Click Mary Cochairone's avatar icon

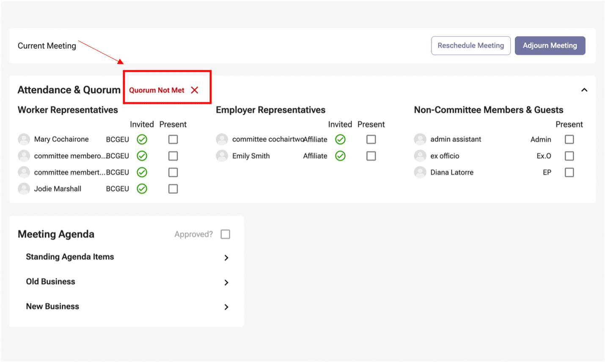point(24,139)
